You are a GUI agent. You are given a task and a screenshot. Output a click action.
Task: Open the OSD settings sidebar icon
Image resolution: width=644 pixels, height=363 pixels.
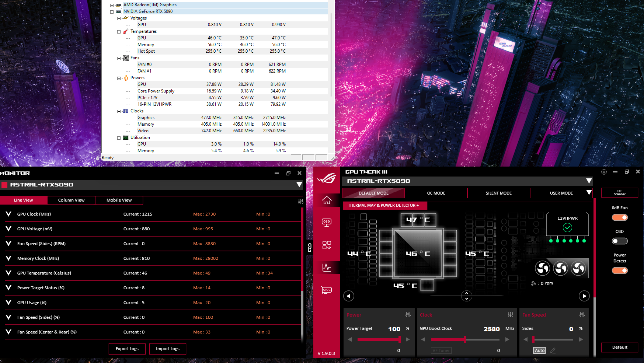tap(327, 222)
